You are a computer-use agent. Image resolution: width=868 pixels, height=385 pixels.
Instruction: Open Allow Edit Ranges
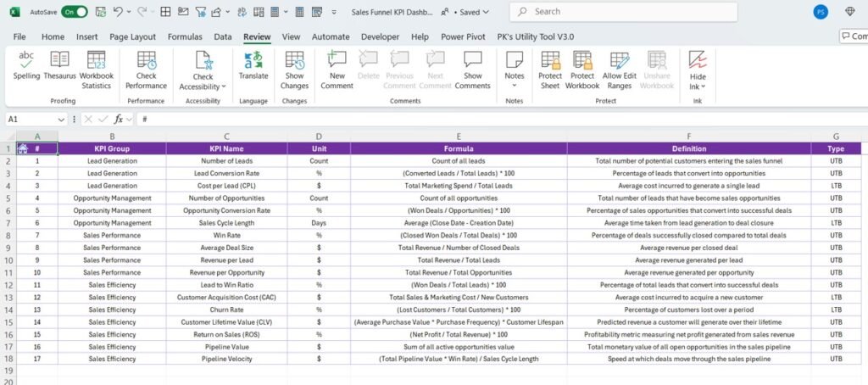(x=620, y=70)
